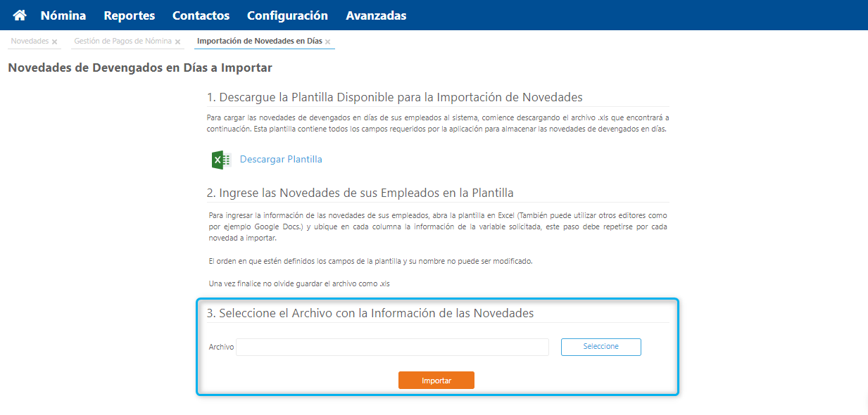Open the Nómina menu
868x415 pixels.
[x=63, y=15]
